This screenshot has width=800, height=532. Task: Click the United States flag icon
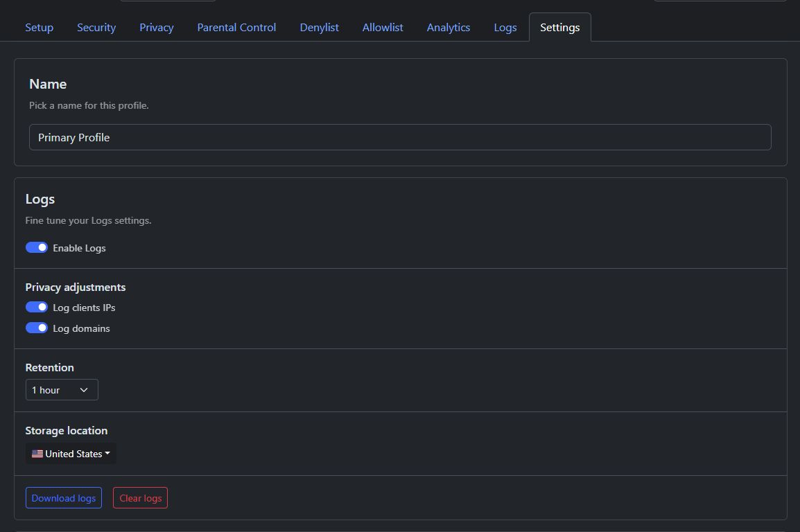(x=37, y=454)
